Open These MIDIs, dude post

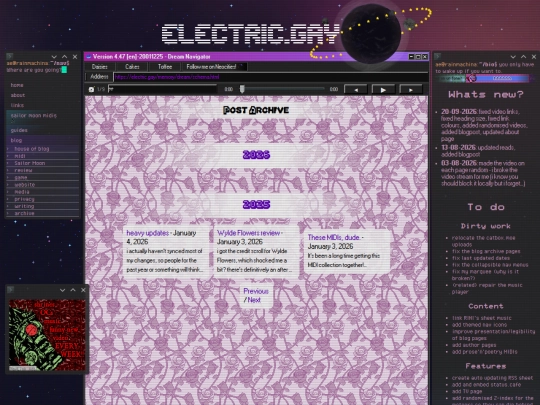[334, 237]
